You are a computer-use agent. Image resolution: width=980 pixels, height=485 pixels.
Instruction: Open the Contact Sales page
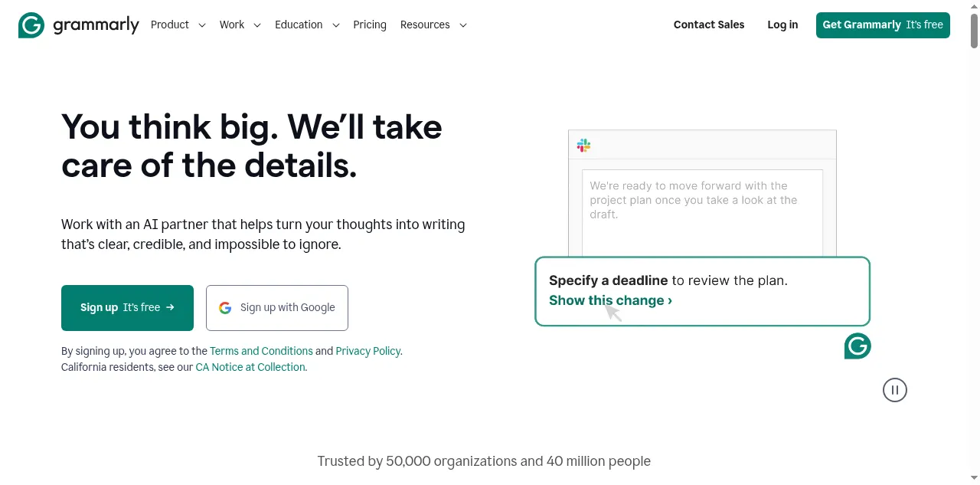709,25
